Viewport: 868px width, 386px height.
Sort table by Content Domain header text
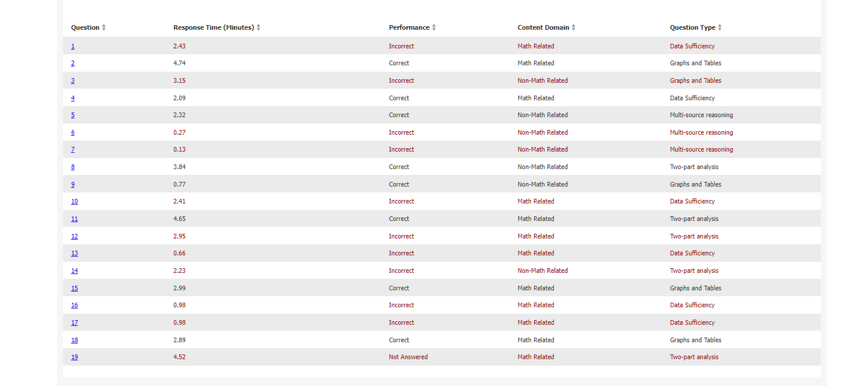coord(543,27)
